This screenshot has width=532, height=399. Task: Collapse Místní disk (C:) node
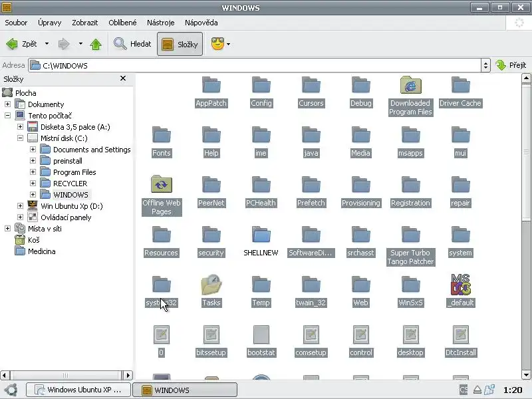click(x=20, y=138)
